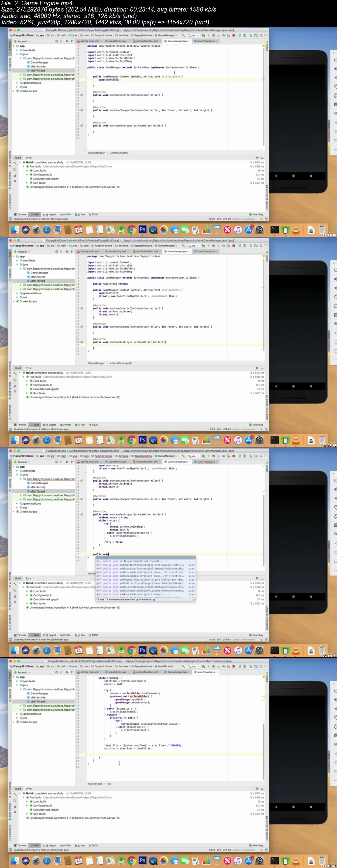Click Make Project hammer icon in first frame
337x868 pixels.
(183, 35)
